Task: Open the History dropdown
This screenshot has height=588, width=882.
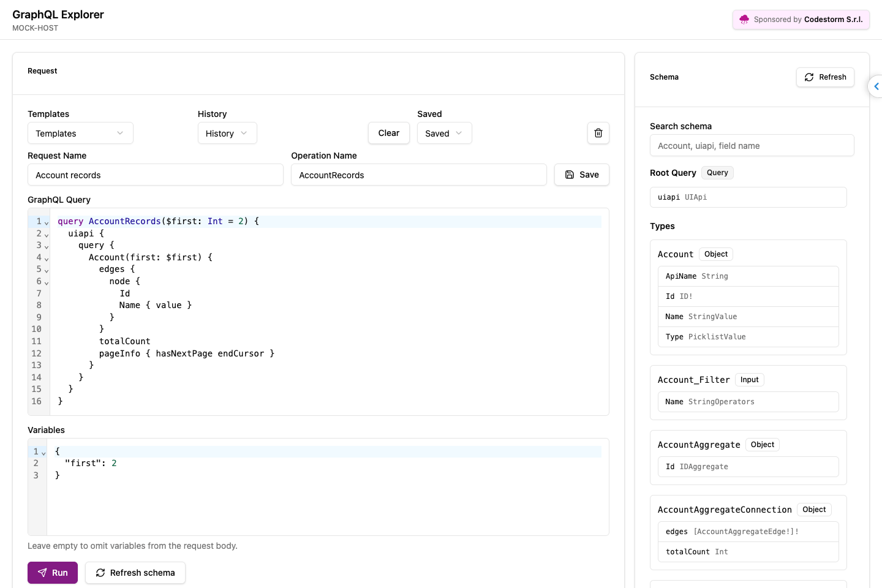Action: (x=227, y=133)
